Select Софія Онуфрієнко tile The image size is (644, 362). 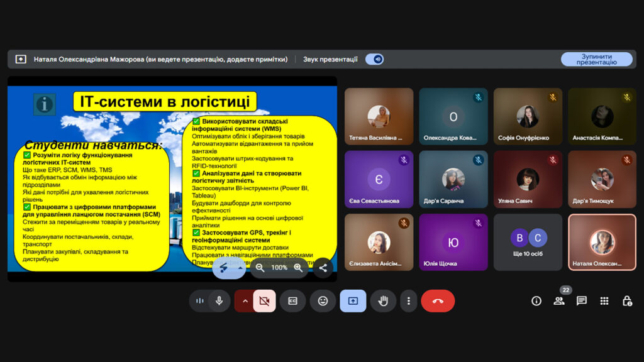click(528, 116)
